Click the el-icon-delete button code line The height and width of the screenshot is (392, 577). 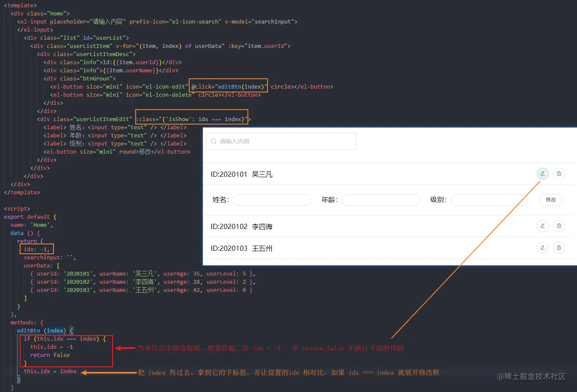tap(155, 95)
